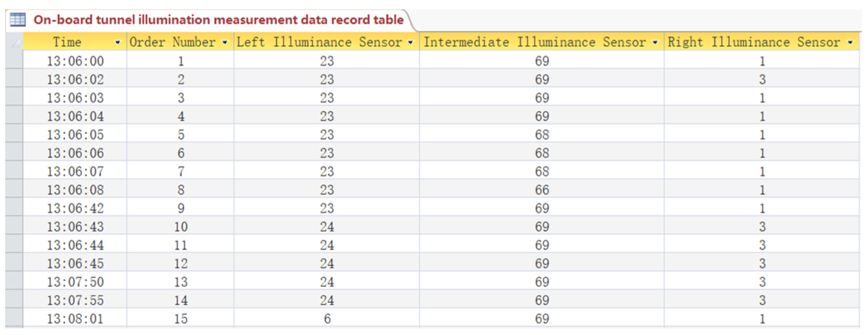Viewport: 868px width, 335px height.
Task: Click the Intermediate Illuminance cell showing 66
Action: [x=542, y=190]
